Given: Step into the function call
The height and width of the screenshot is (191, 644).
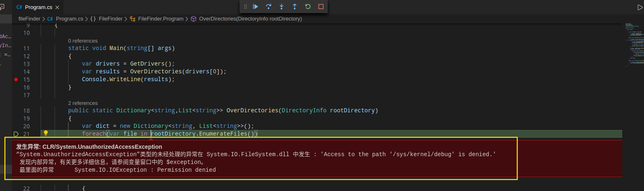Looking at the screenshot, I should 281,7.
